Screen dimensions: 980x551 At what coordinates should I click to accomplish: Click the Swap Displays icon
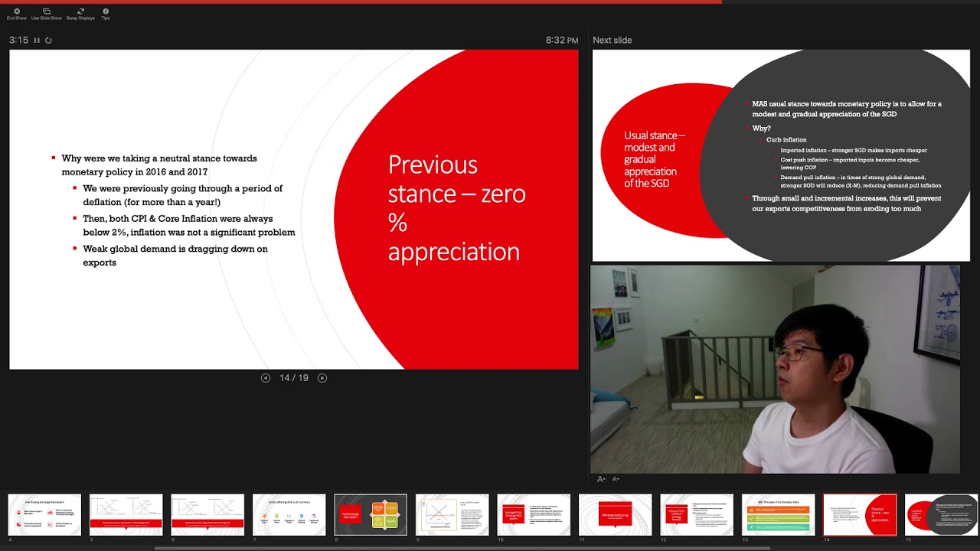click(80, 11)
